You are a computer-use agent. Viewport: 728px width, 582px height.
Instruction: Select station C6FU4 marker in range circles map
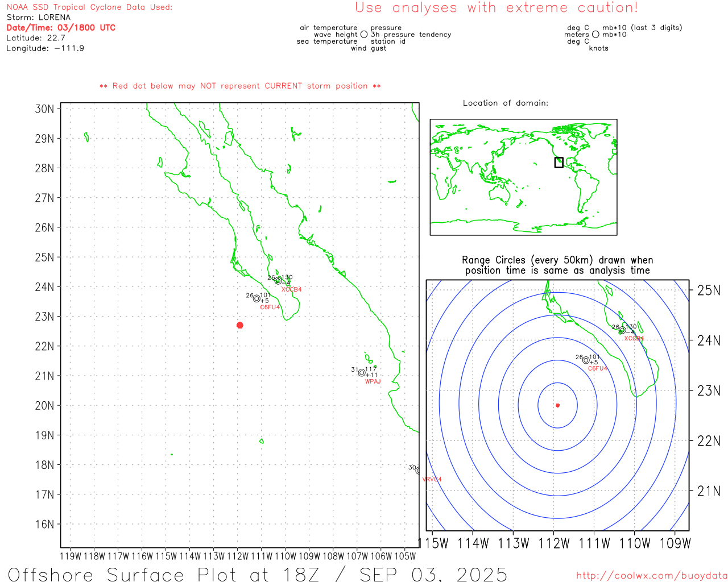point(586,360)
